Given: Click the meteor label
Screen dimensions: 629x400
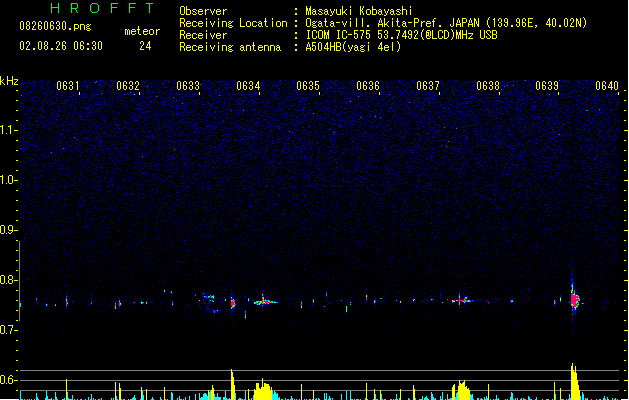Looking at the screenshot, I should [142, 31].
